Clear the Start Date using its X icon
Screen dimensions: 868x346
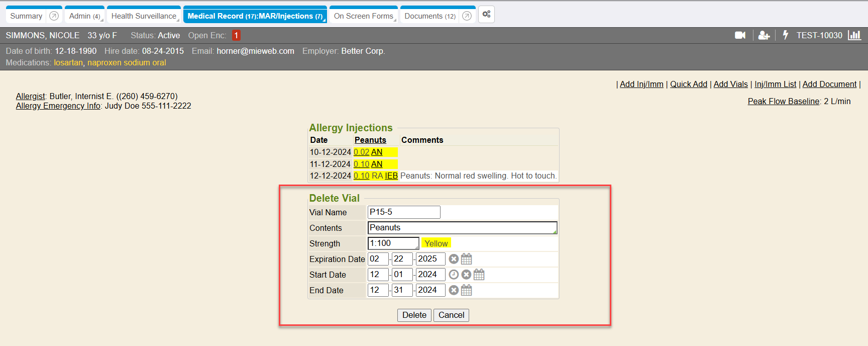[466, 275]
